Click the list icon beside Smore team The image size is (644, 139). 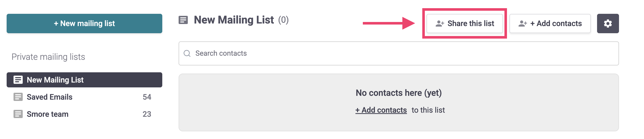pos(18,114)
